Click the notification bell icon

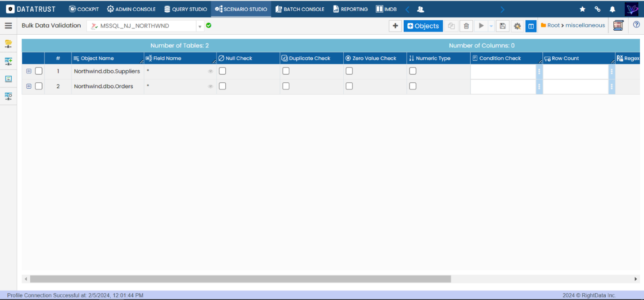612,9
